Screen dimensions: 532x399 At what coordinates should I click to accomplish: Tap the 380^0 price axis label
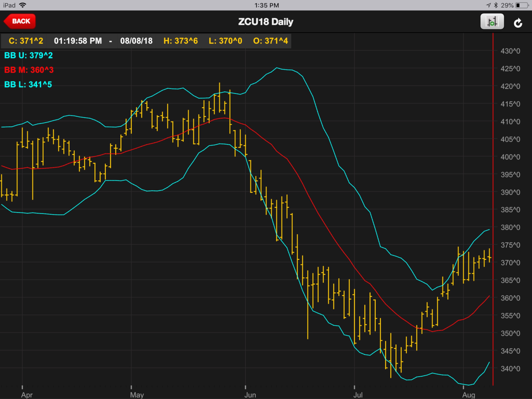[510, 227]
